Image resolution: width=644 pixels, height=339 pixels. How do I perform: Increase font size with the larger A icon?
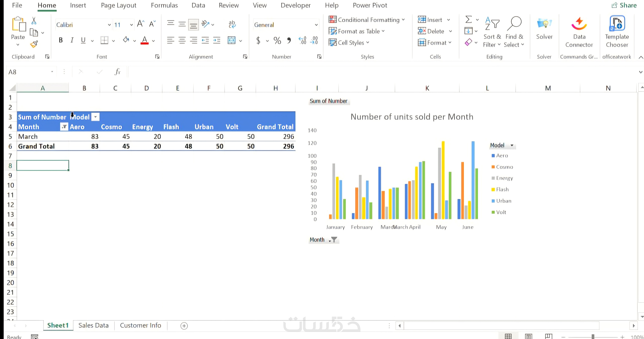141,24
